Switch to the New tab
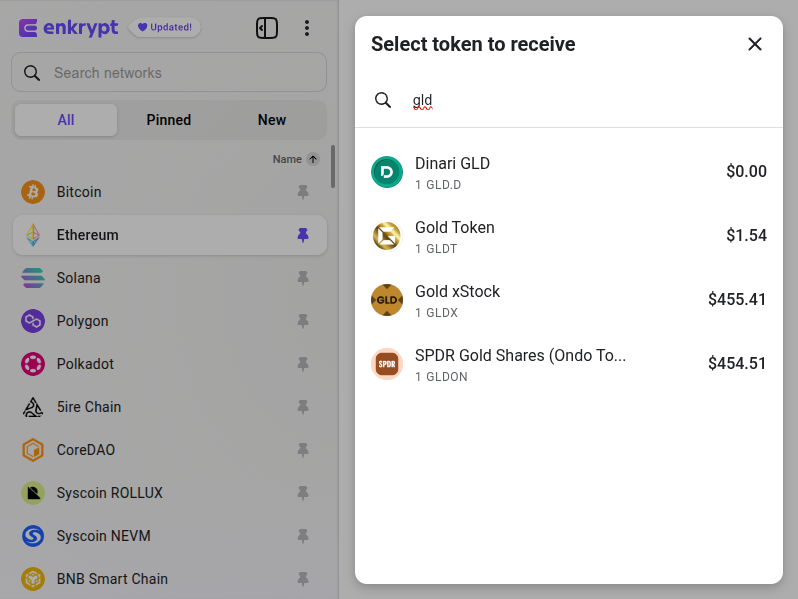This screenshot has height=599, width=798. click(272, 120)
